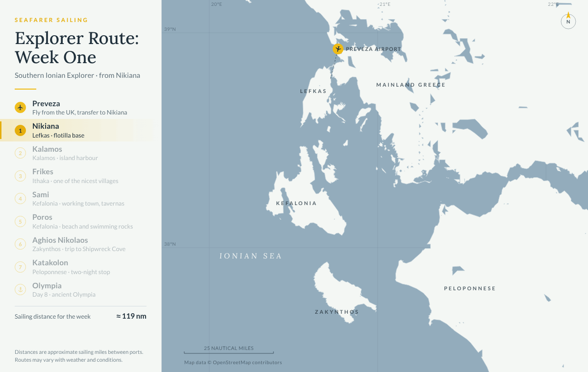
Task: Click 'Lefkas · flotilla base' description
Action: click(x=58, y=136)
